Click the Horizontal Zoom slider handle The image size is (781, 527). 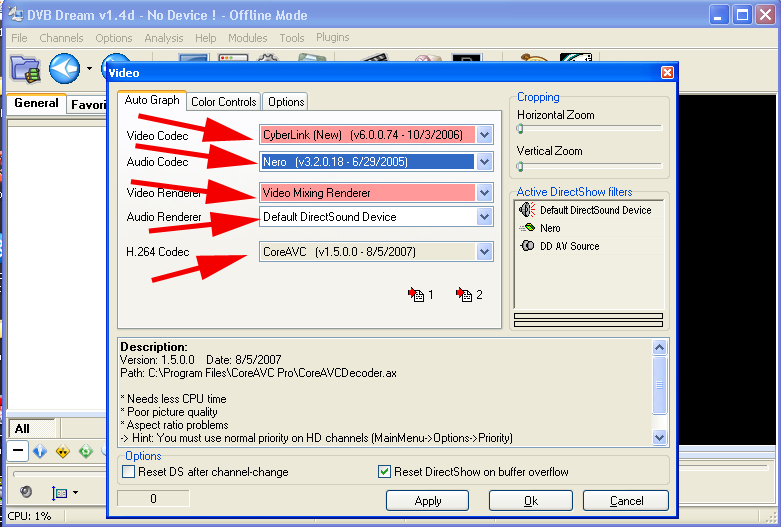point(520,129)
